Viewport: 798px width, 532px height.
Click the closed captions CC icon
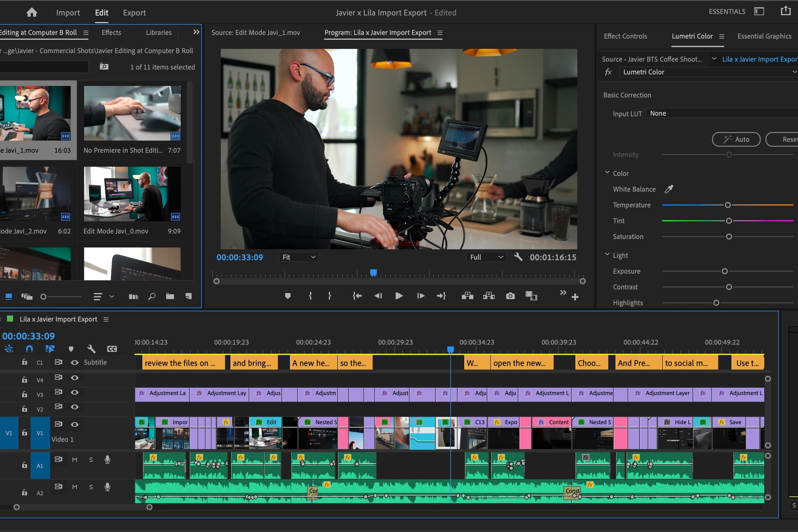point(112,349)
